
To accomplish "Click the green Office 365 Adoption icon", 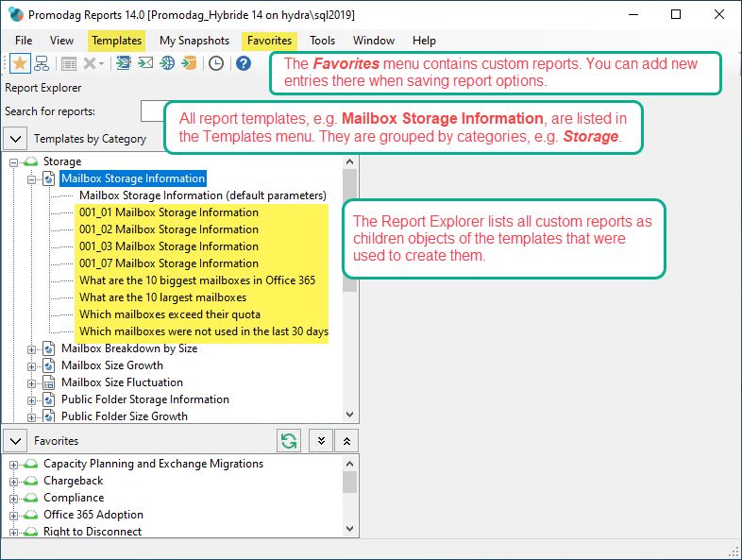I will tap(31, 516).
